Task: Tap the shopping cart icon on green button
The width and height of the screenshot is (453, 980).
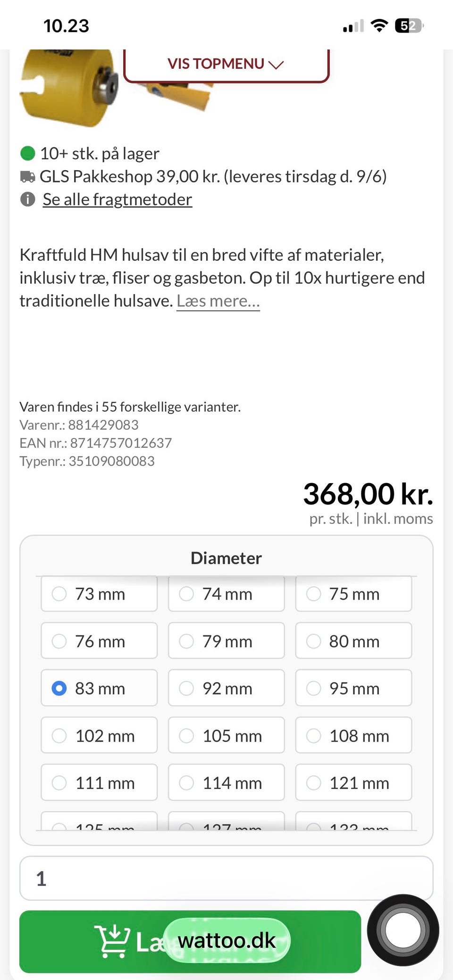Action: pyautogui.click(x=112, y=941)
